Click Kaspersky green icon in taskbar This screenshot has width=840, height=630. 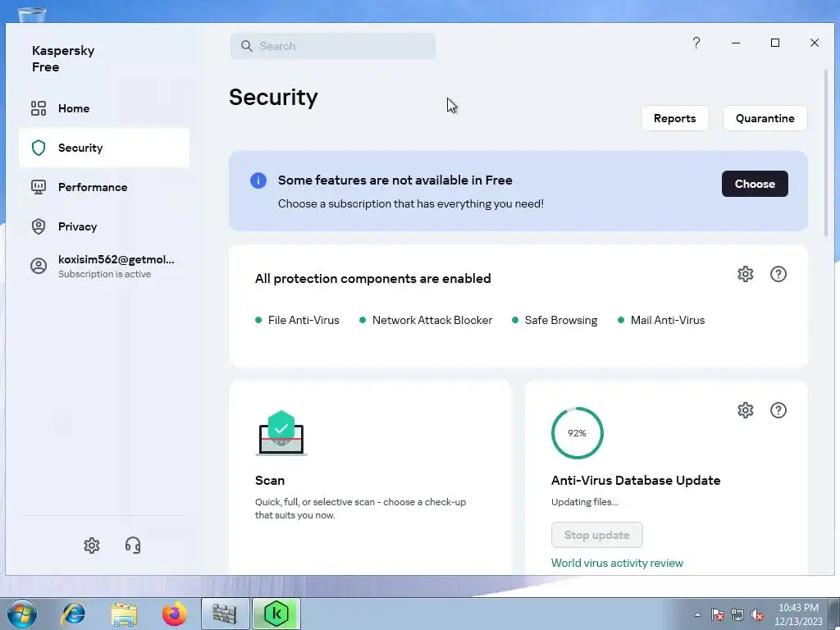point(276,614)
